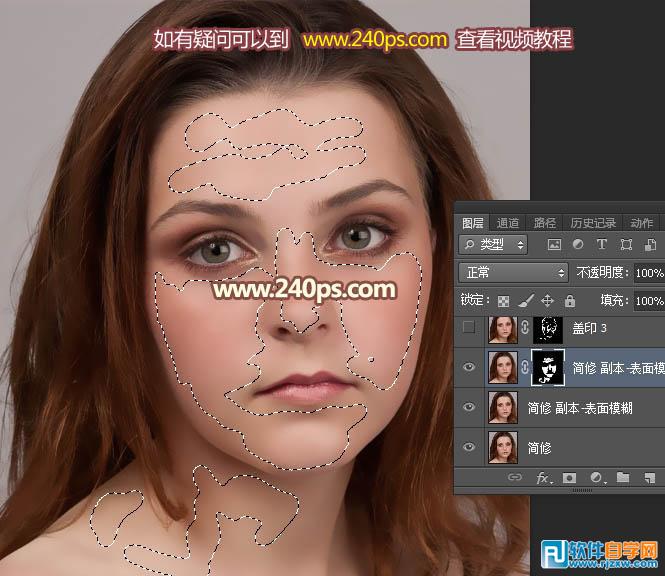This screenshot has width=665, height=576.
Task: Select the bottom 简修 layer thumbnail
Action: click(x=503, y=447)
